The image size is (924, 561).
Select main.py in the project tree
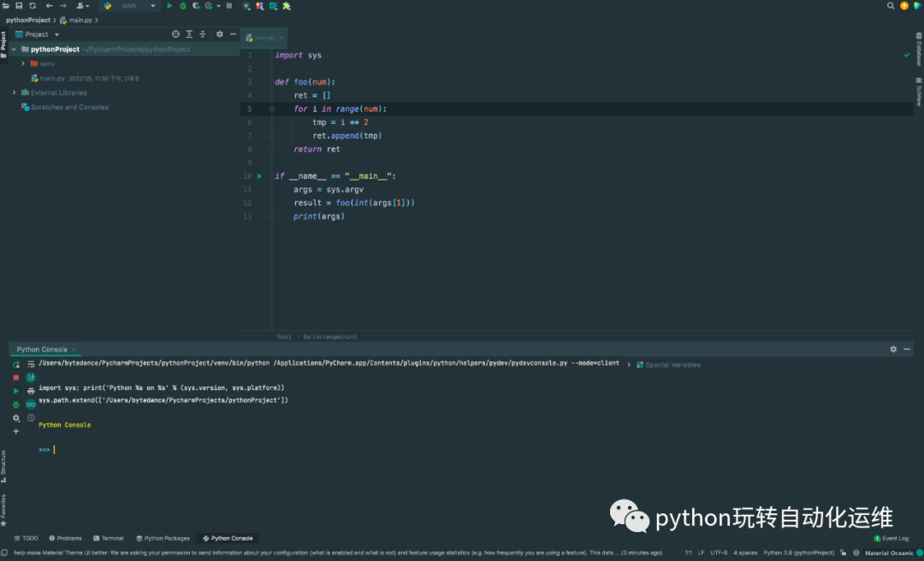tap(52, 79)
